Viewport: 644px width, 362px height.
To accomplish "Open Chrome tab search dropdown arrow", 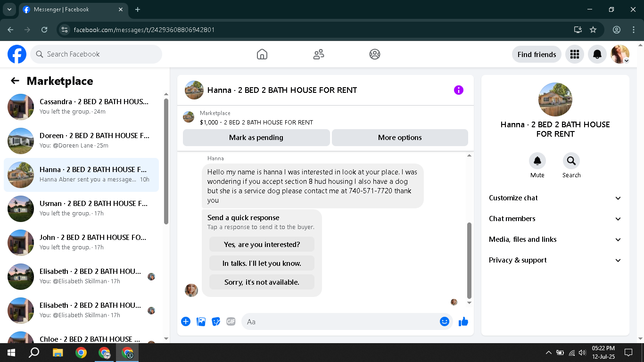I will pos(9,9).
